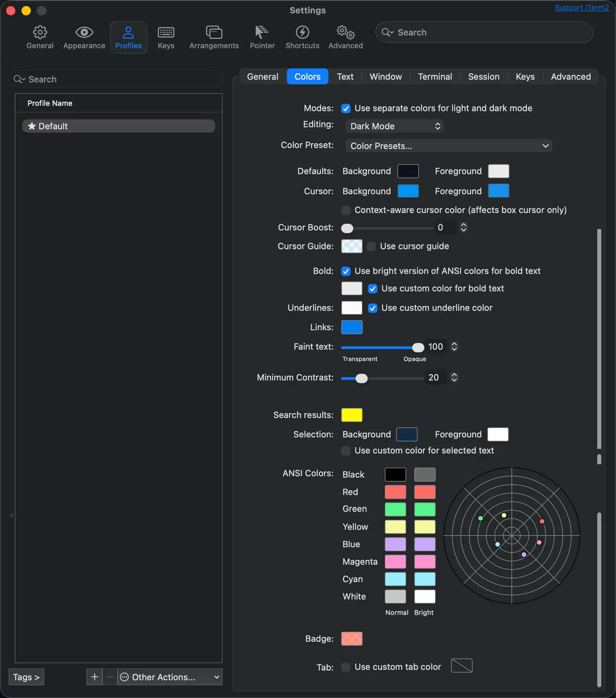
Task: Expand the Color Presets dropdown
Action: tap(448, 146)
